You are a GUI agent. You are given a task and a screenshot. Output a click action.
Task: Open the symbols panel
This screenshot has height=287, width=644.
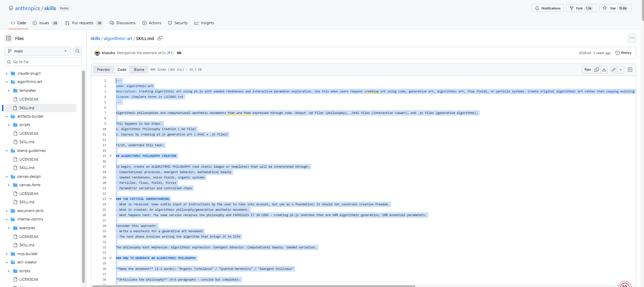coord(630,70)
